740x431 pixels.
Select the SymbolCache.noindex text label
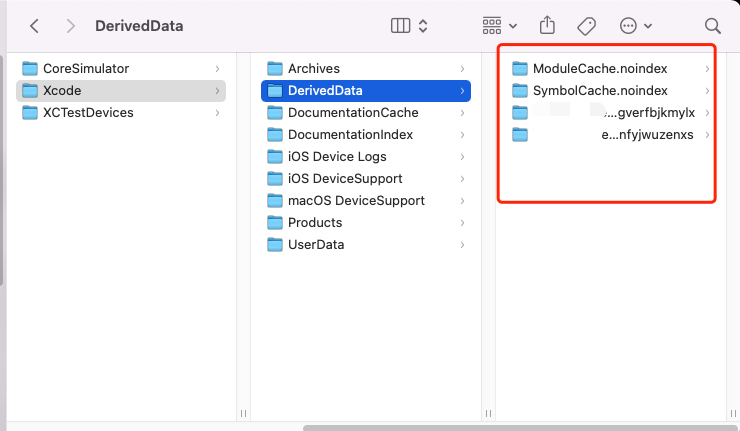600,90
